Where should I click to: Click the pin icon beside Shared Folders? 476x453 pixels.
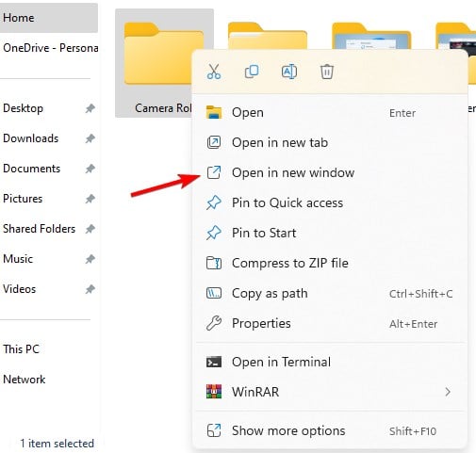pos(90,229)
